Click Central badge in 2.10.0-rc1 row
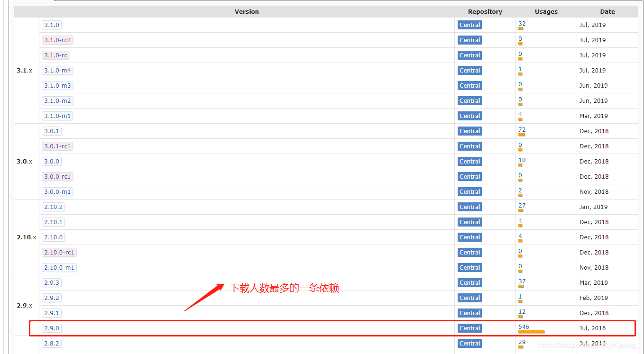 point(469,253)
